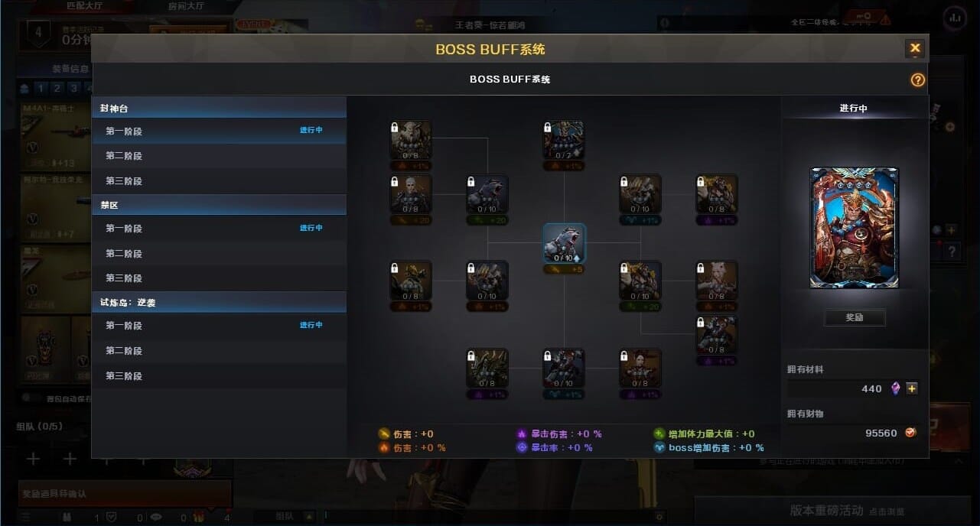Open the orange help question mark icon

(x=918, y=80)
